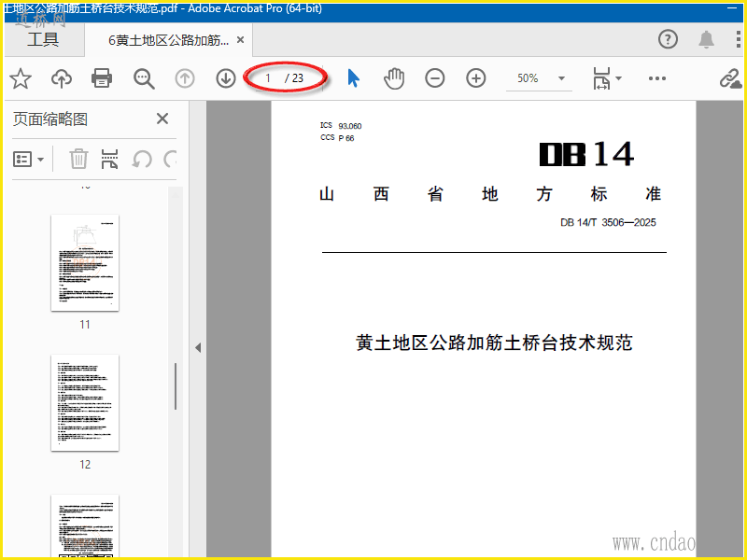
Task: Open the find text search tool
Action: (x=144, y=78)
